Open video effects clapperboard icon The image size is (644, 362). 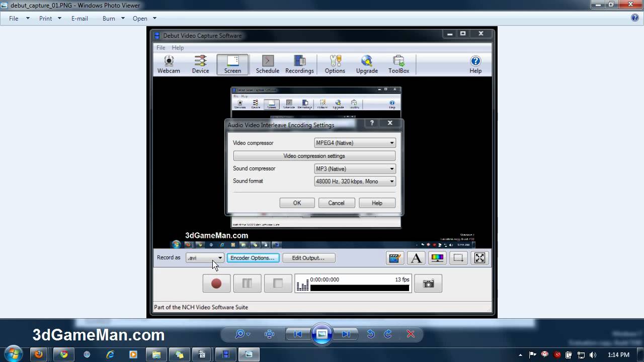pos(394,258)
